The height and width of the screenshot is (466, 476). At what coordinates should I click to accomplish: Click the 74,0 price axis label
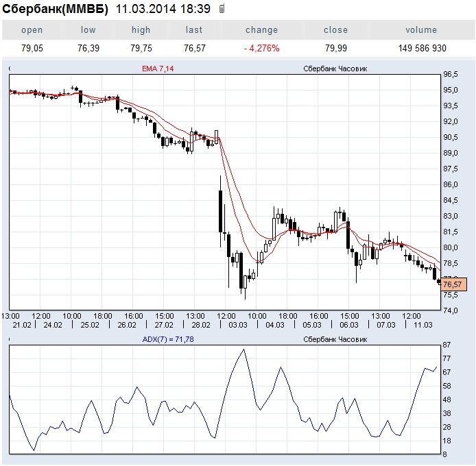(451, 310)
